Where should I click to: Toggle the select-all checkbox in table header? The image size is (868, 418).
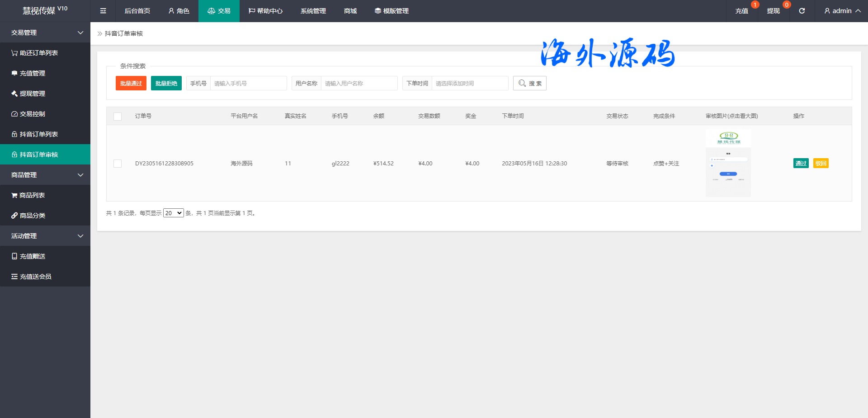pyautogui.click(x=118, y=116)
